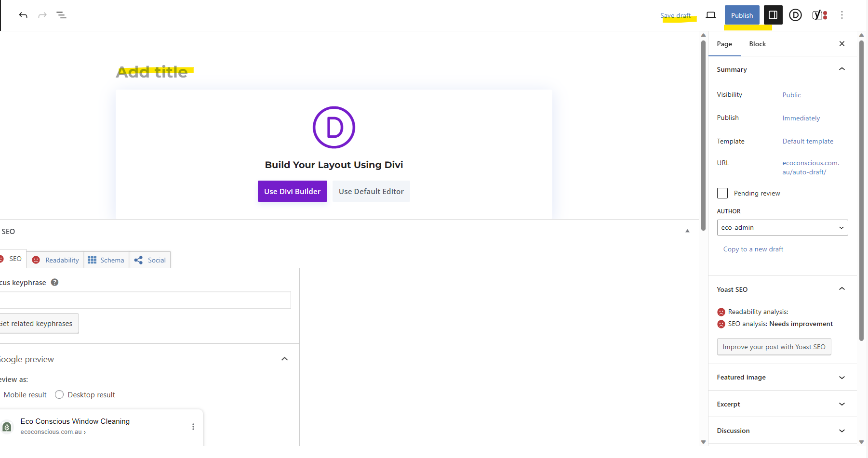
Task: Click the SEO analysis sad face icon
Action: [x=721, y=324]
